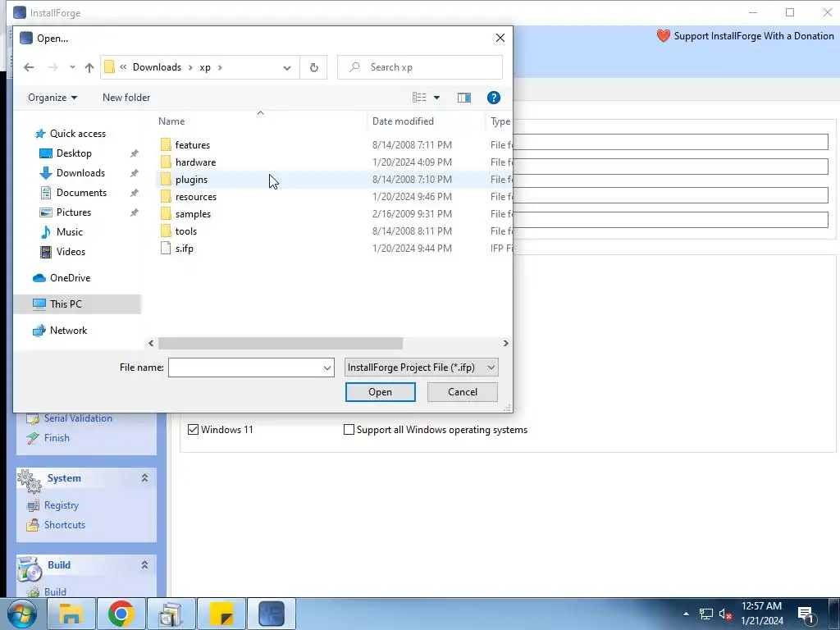This screenshot has height=630, width=840.
Task: Uncheck the Windows 11 checkbox
Action: [194, 430]
